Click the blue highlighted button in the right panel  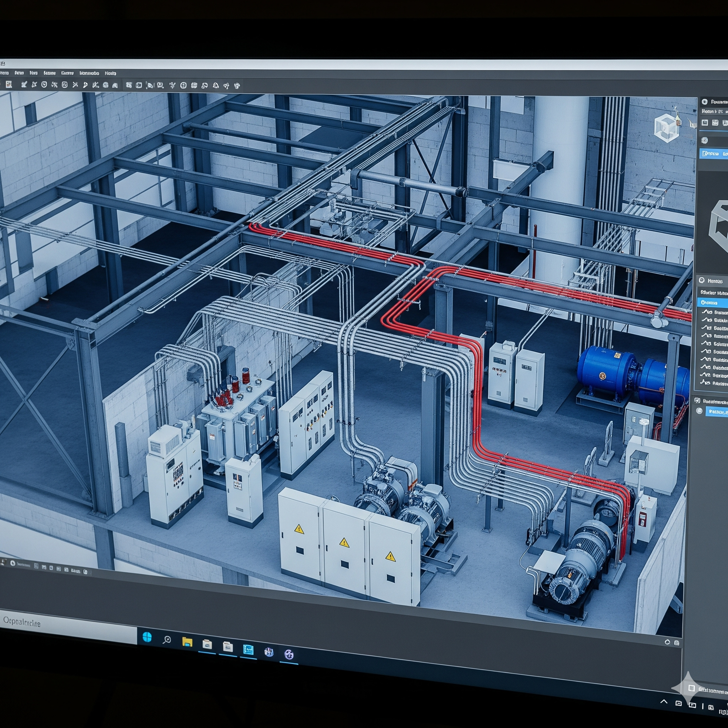[716, 153]
